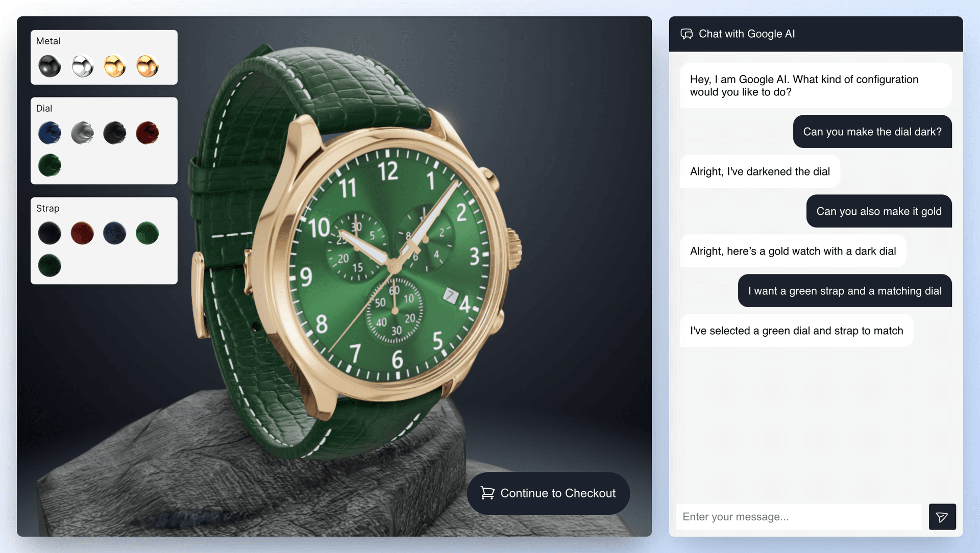Image resolution: width=980 pixels, height=553 pixels.
Task: Select the rose gold metal finish
Action: [x=148, y=66]
